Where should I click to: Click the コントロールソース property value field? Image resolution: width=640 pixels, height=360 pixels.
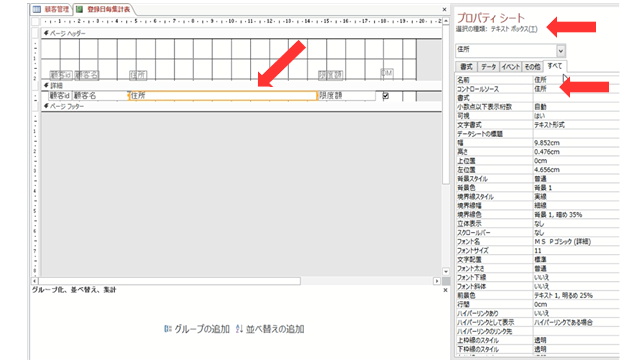(x=576, y=89)
